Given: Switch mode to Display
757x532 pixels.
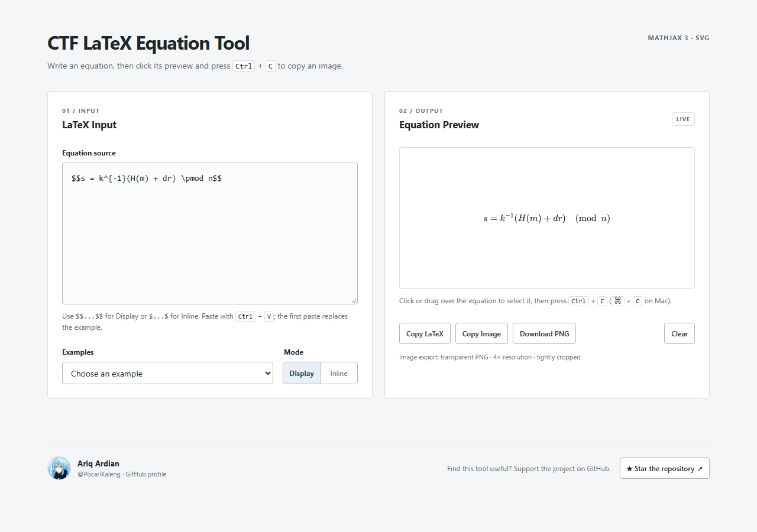Looking at the screenshot, I should point(302,373).
